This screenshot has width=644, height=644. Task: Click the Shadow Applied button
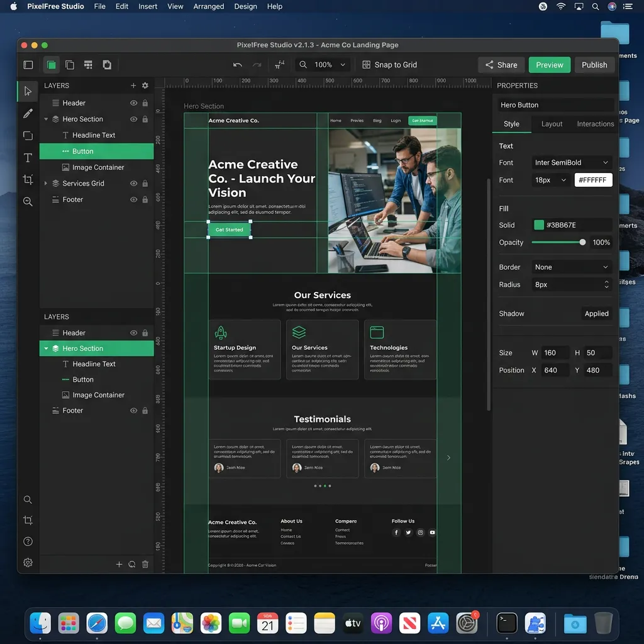[596, 314]
